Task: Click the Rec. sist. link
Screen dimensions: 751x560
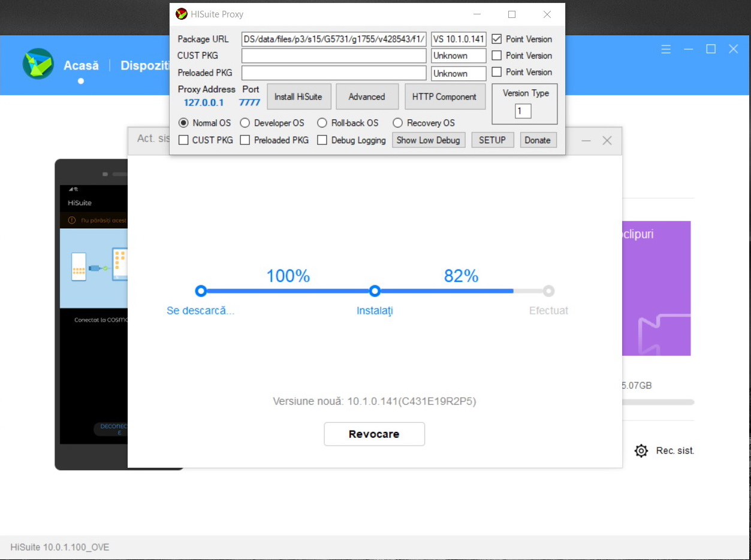Action: (x=675, y=451)
